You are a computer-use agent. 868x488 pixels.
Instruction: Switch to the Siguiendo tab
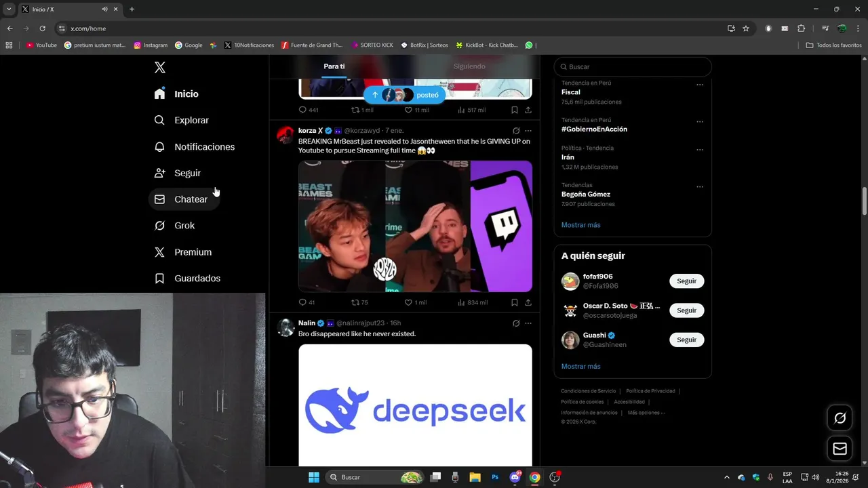[469, 66]
